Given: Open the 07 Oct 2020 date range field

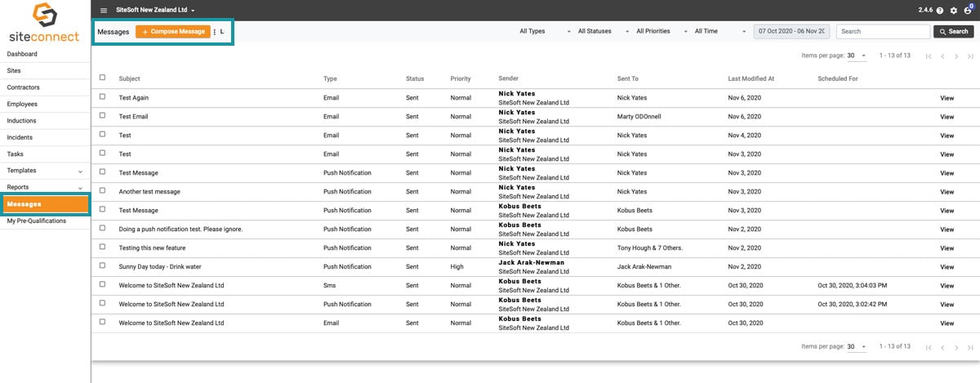Looking at the screenshot, I should coord(791,31).
